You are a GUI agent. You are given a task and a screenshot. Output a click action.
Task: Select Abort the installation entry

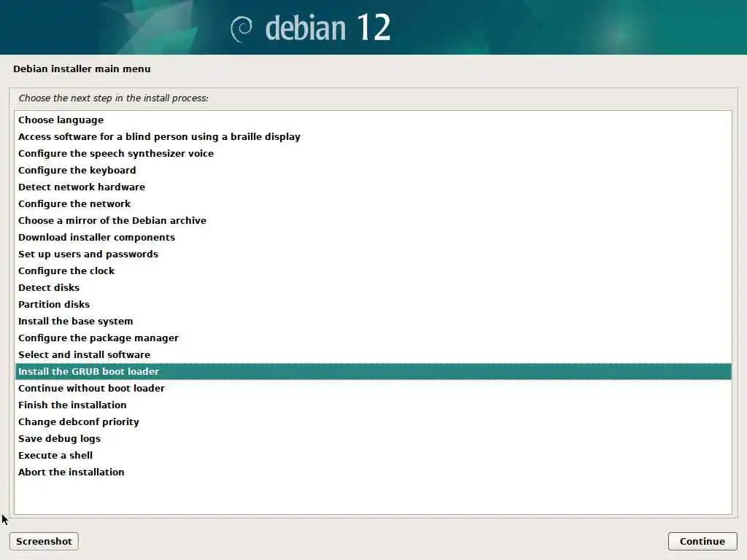[373, 472]
